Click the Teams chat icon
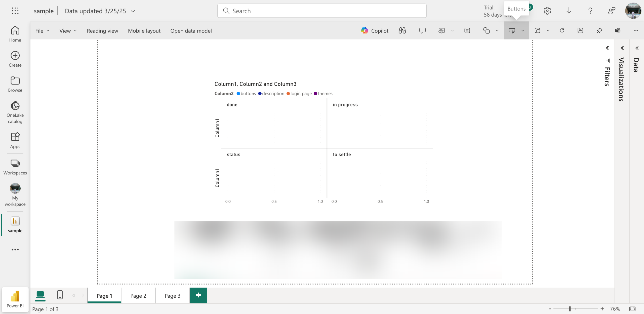The width and height of the screenshot is (644, 314). pyautogui.click(x=618, y=31)
